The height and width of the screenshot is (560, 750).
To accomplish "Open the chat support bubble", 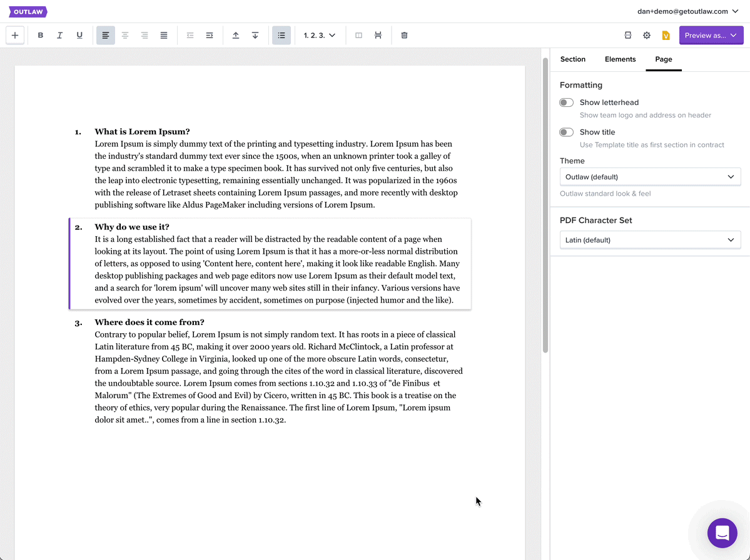I will (722, 533).
